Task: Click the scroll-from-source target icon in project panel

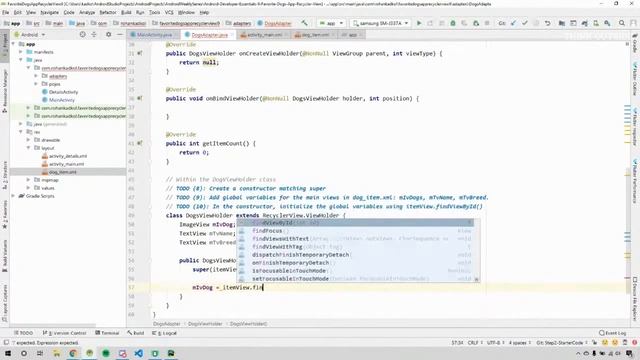Action: click(82, 35)
